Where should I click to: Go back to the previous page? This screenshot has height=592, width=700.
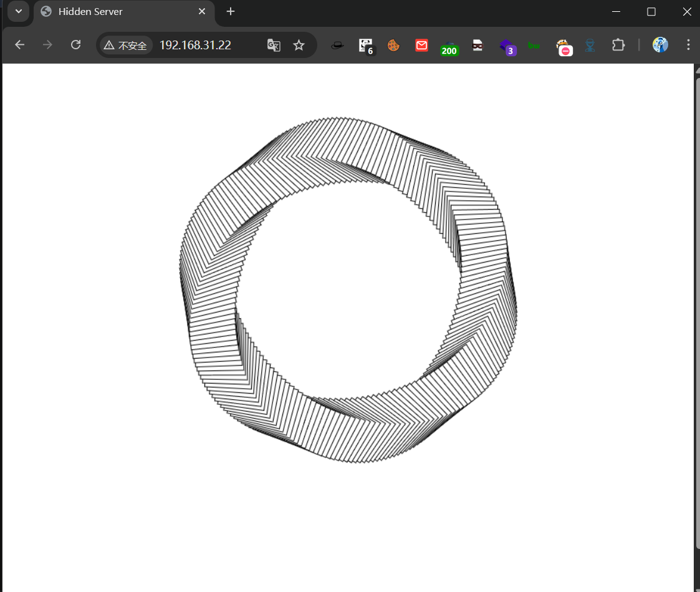pyautogui.click(x=20, y=45)
